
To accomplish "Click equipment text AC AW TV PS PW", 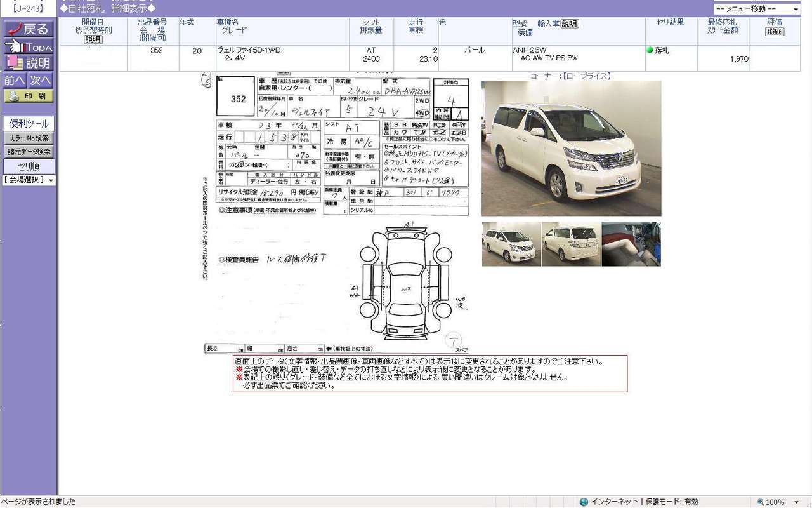I will point(549,58).
